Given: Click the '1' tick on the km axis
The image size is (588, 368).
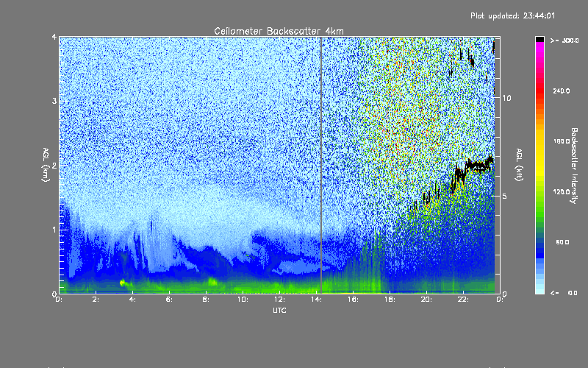Looking at the screenshot, I should [x=54, y=230].
